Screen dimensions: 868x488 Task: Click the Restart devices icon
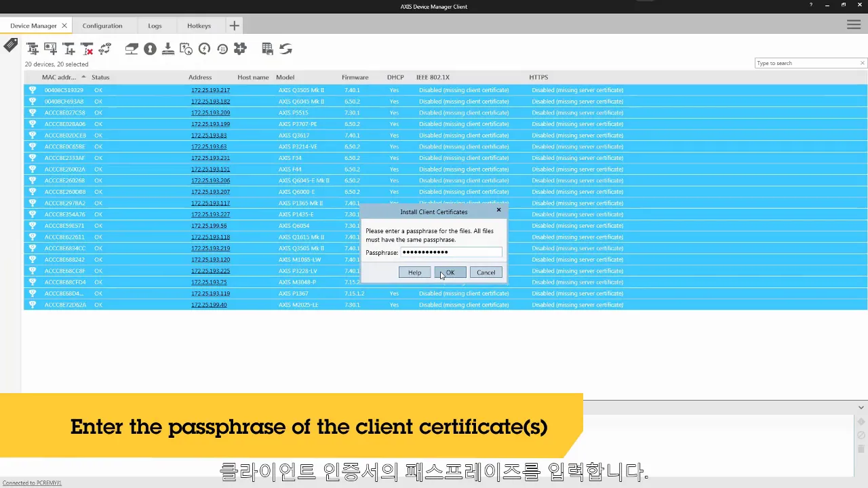pyautogui.click(x=204, y=49)
